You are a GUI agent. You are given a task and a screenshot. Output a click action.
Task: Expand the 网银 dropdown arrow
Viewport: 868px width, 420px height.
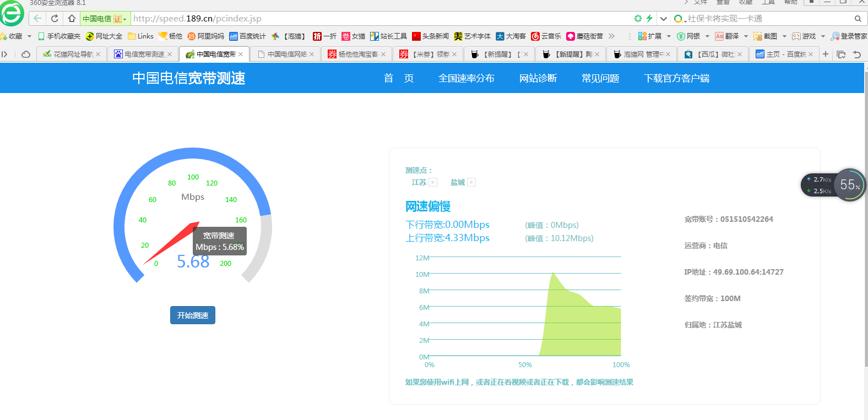[707, 36]
